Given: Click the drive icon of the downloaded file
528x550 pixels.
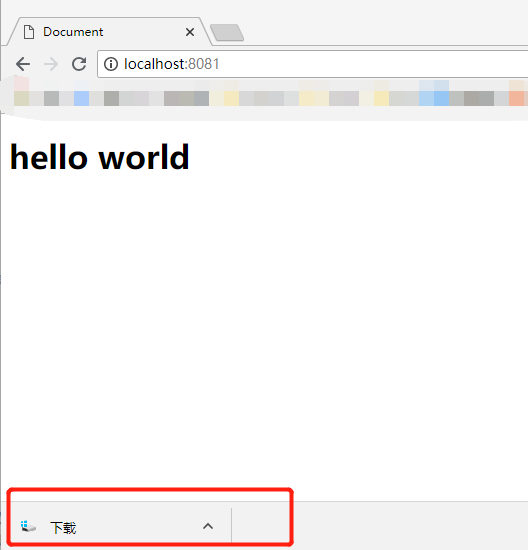Looking at the screenshot, I should click(28, 526).
